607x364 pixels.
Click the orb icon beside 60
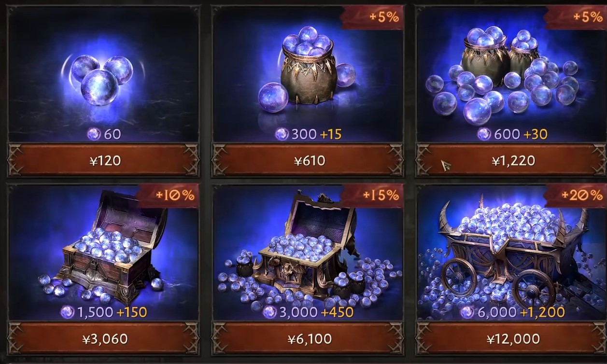coord(93,134)
